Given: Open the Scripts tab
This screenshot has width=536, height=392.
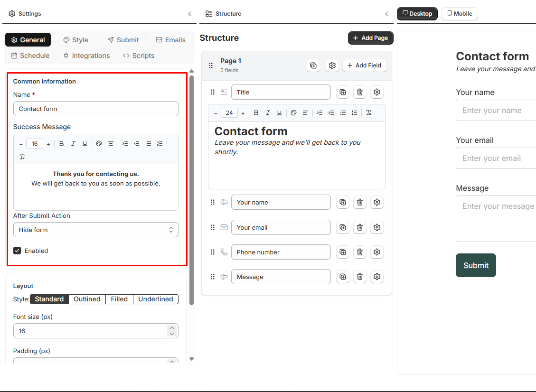Looking at the screenshot, I should click(139, 56).
